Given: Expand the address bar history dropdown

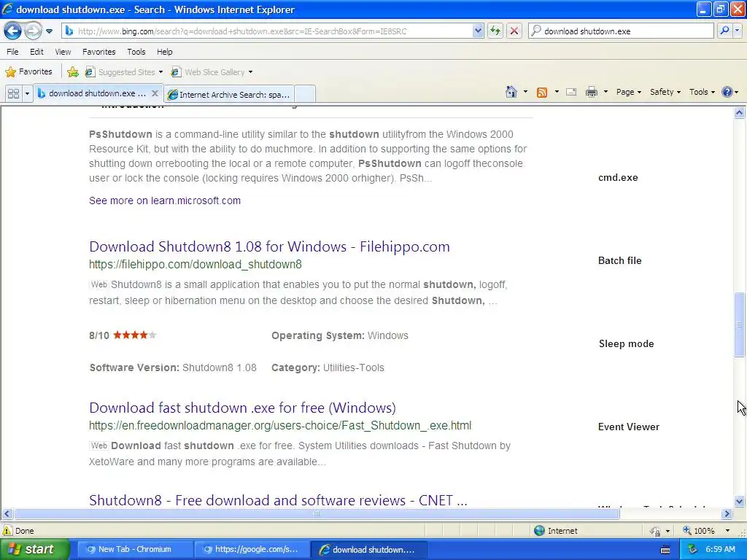Looking at the screenshot, I should click(478, 31).
